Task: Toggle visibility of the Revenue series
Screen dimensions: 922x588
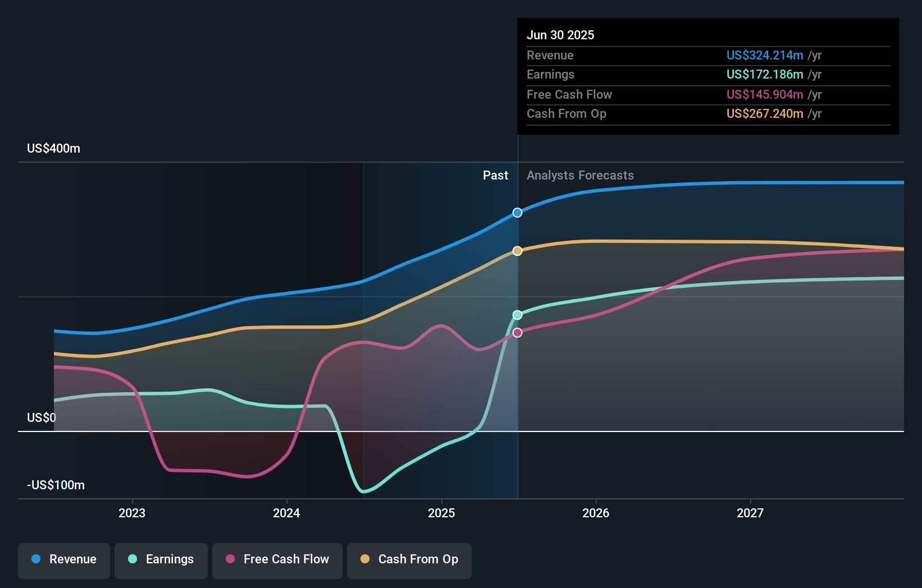Action: click(x=63, y=559)
